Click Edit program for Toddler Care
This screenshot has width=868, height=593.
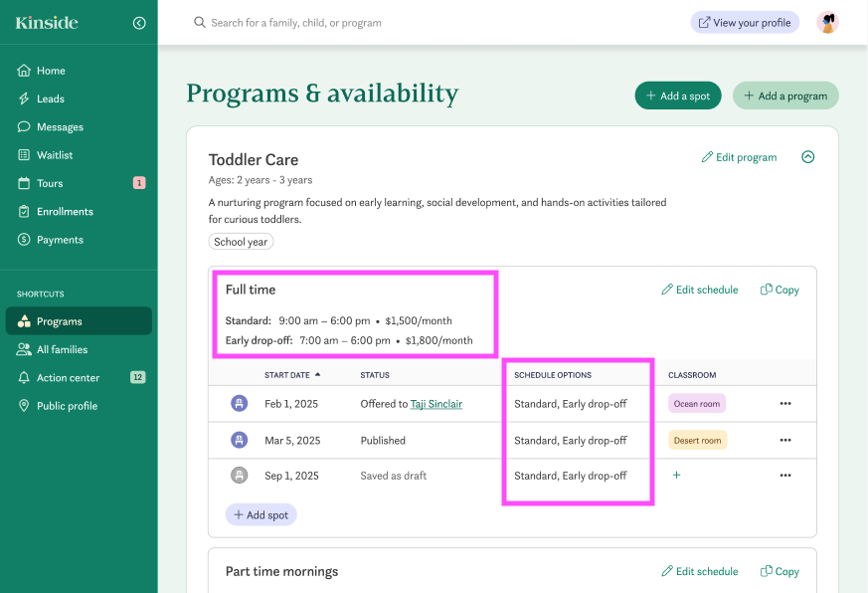click(739, 157)
